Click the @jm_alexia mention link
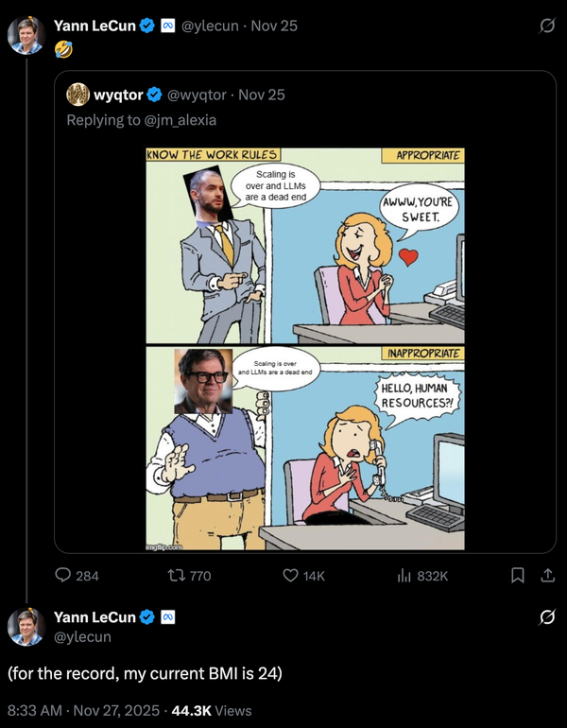The image size is (567, 728). (x=180, y=120)
